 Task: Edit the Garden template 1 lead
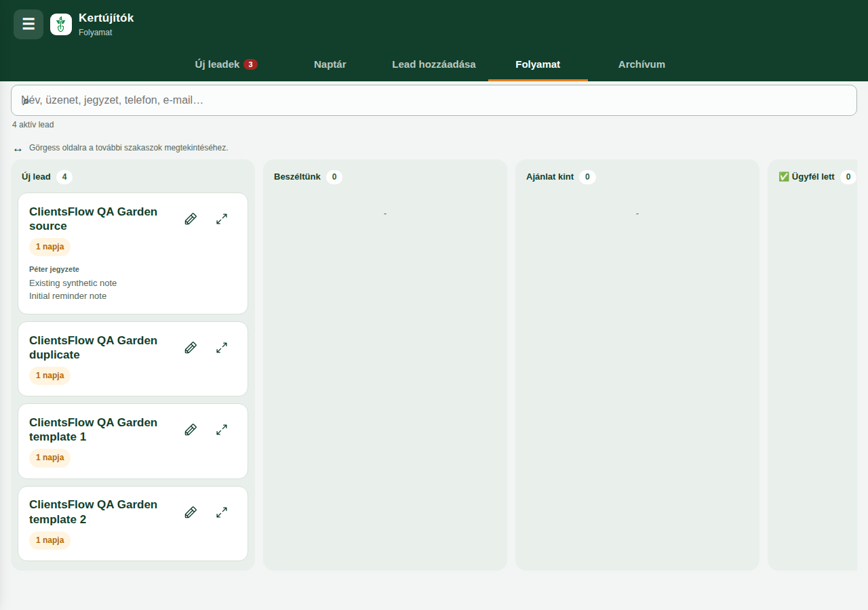tap(191, 430)
